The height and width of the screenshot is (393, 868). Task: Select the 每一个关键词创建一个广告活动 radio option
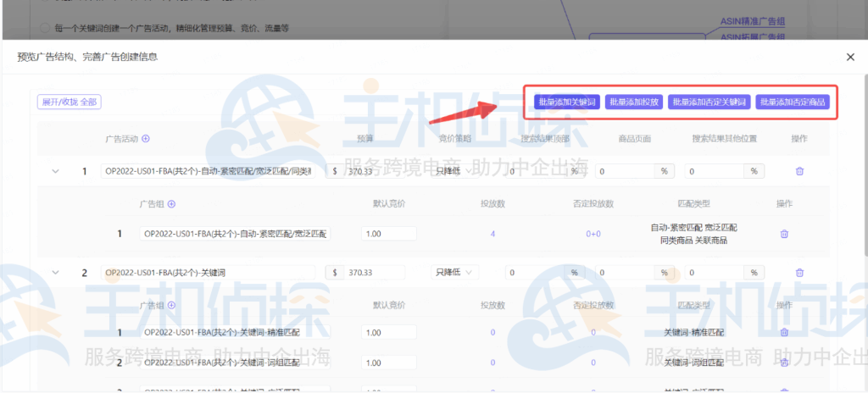pos(46,28)
